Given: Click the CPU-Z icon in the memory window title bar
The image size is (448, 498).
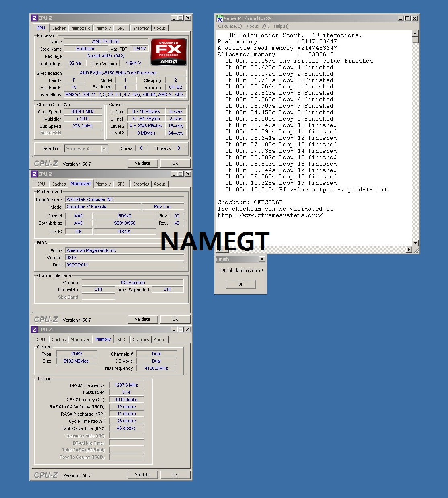Looking at the screenshot, I should [x=35, y=330].
